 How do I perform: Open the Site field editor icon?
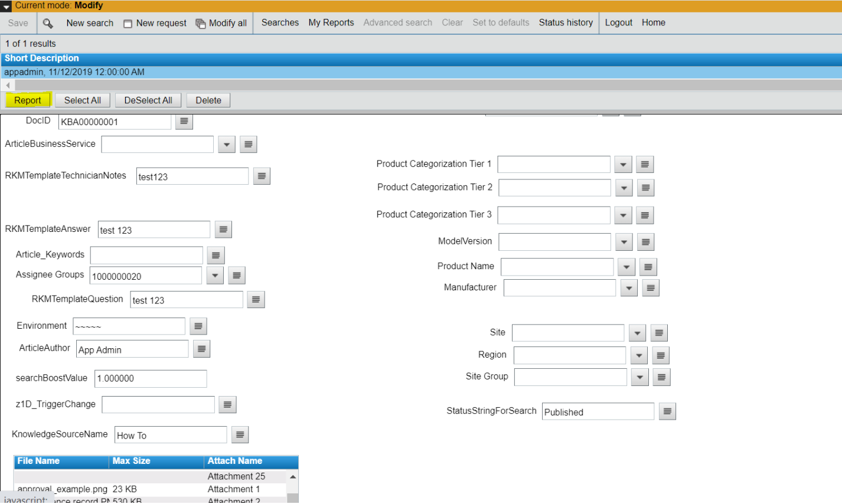point(659,333)
